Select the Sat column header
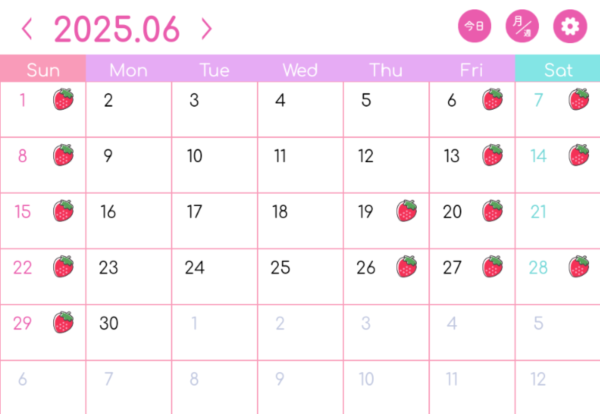The height and width of the screenshot is (414, 600). tap(558, 68)
